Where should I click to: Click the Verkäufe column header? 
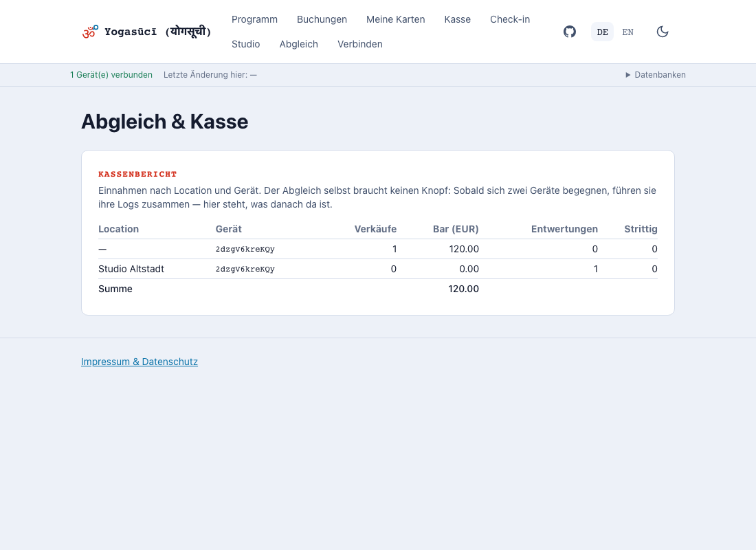point(375,229)
